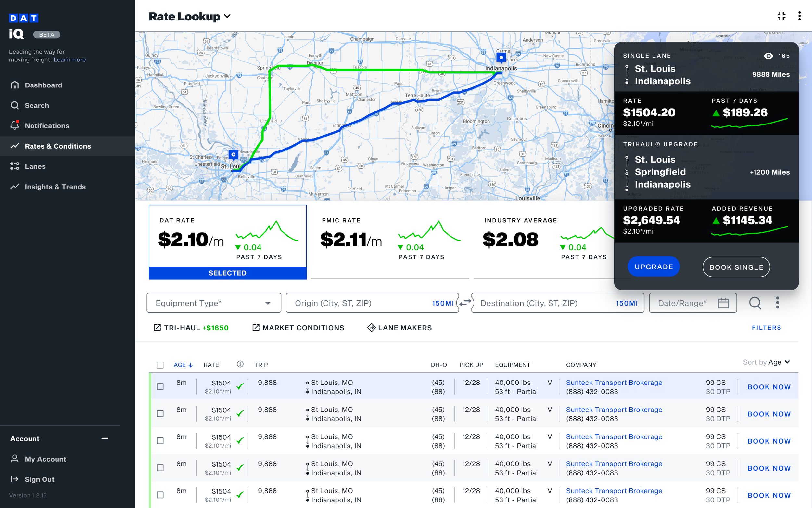Open the Rate Lookup dropdown
Viewport: 812px width, 508px height.
(x=227, y=16)
